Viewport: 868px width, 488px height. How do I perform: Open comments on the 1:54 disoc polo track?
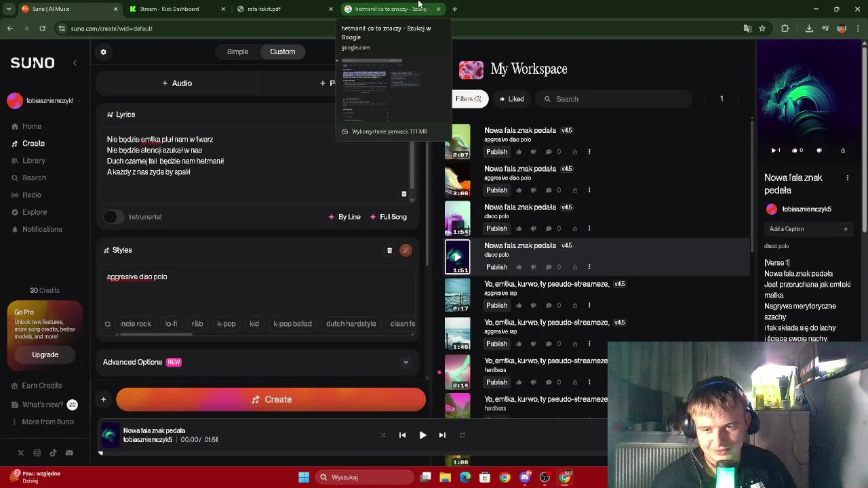click(548, 228)
